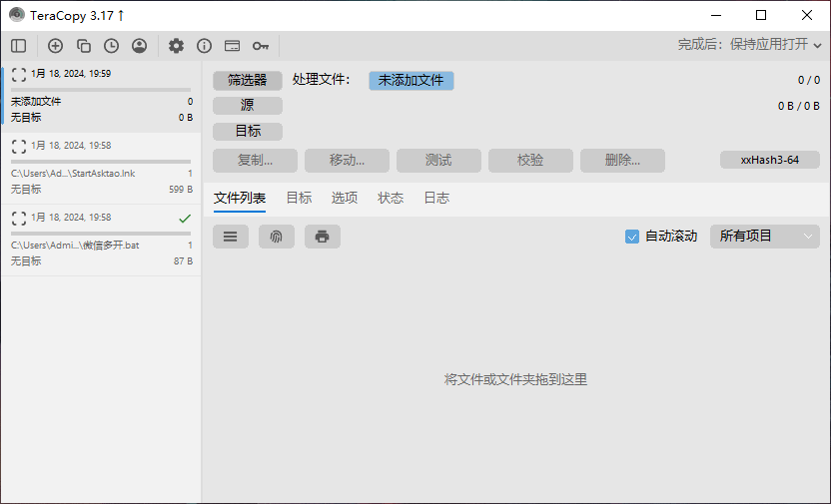Screen dimensions: 831x504
Task: Click the 删除... button
Action: [x=622, y=161]
